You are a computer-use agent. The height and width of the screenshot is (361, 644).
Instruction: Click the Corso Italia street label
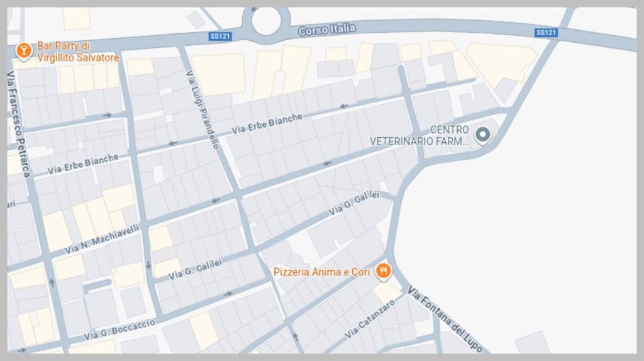coord(327,29)
